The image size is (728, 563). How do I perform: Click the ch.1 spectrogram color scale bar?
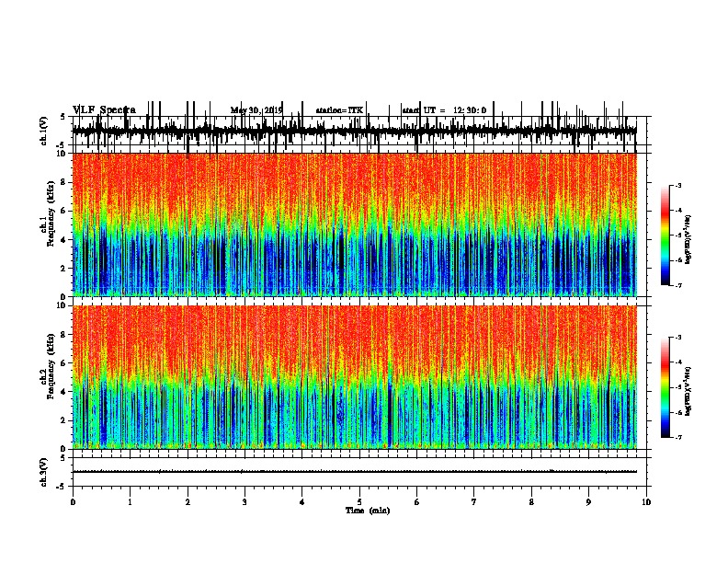click(665, 236)
